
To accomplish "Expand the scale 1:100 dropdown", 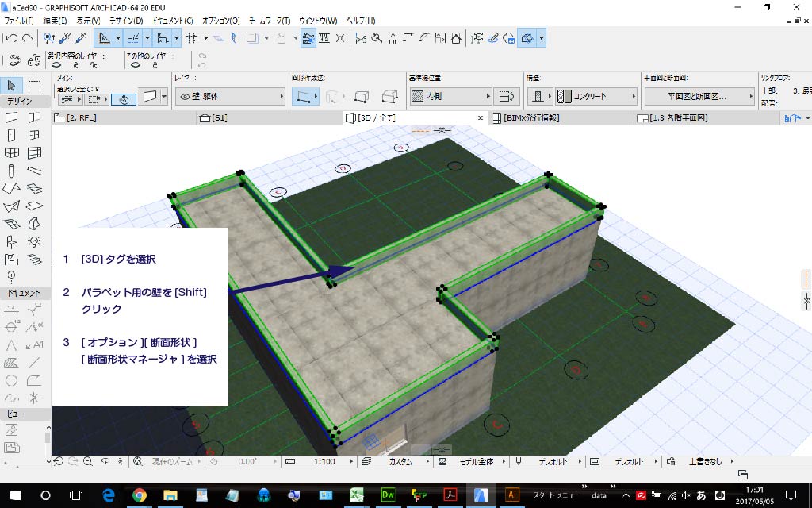I will pos(351,461).
